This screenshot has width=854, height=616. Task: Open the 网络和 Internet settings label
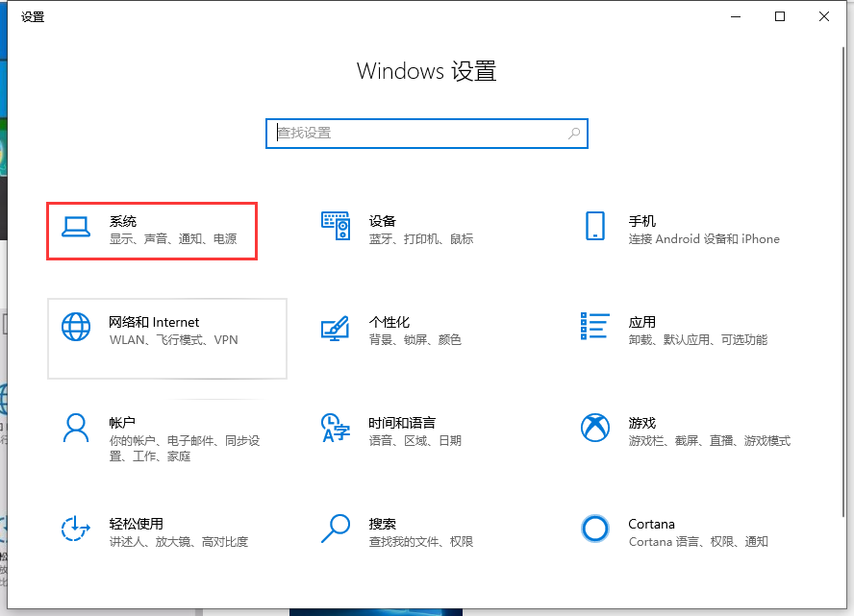pyautogui.click(x=154, y=322)
